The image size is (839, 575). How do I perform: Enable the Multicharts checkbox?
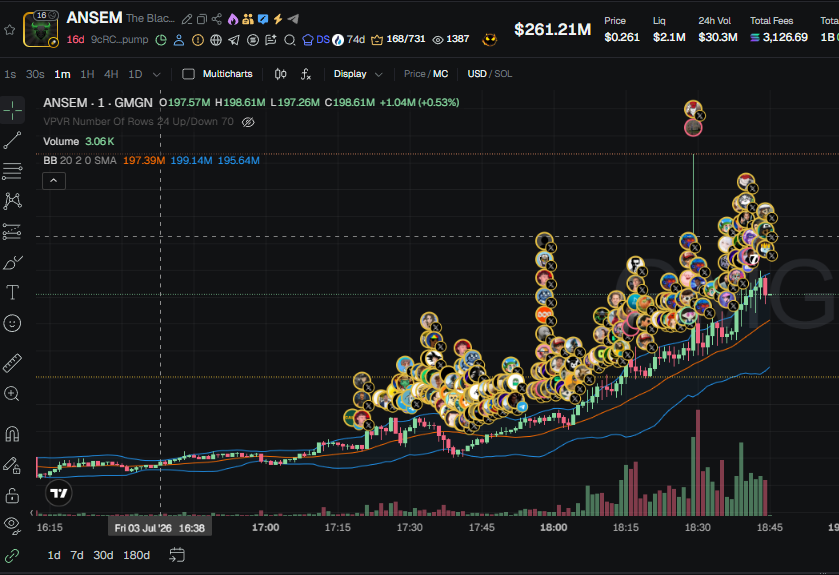click(x=188, y=74)
